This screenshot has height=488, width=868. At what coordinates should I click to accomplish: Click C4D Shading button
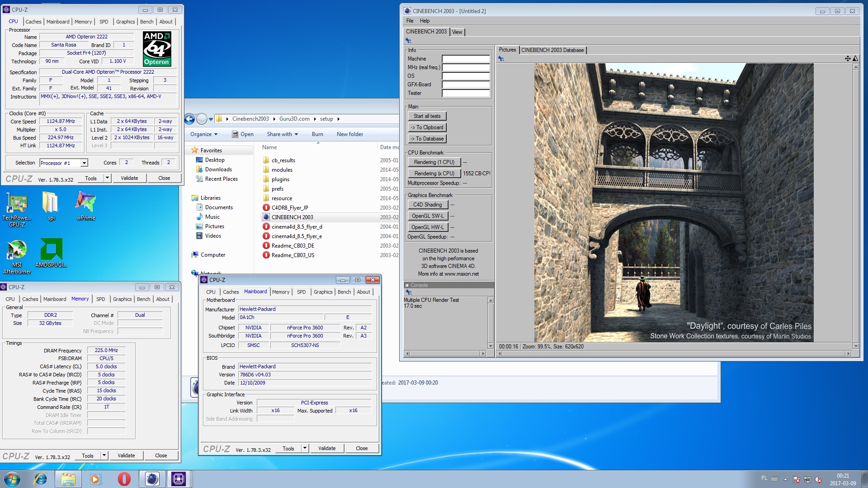click(427, 205)
